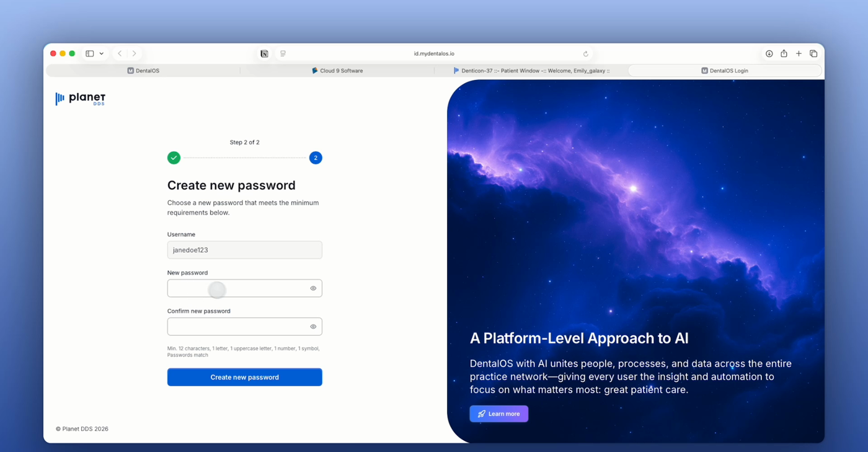Enter full screen with the green window button
The height and width of the screenshot is (452, 868).
(x=72, y=54)
